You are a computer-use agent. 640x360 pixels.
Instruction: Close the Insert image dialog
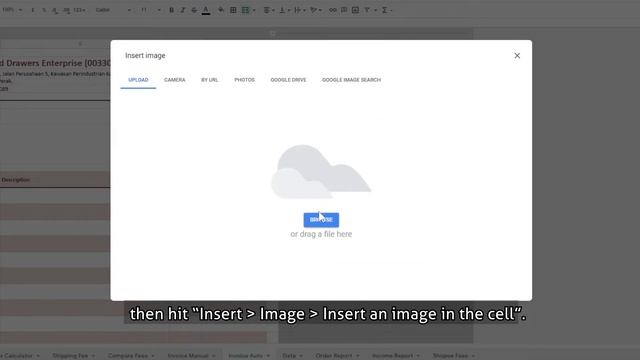point(517,56)
